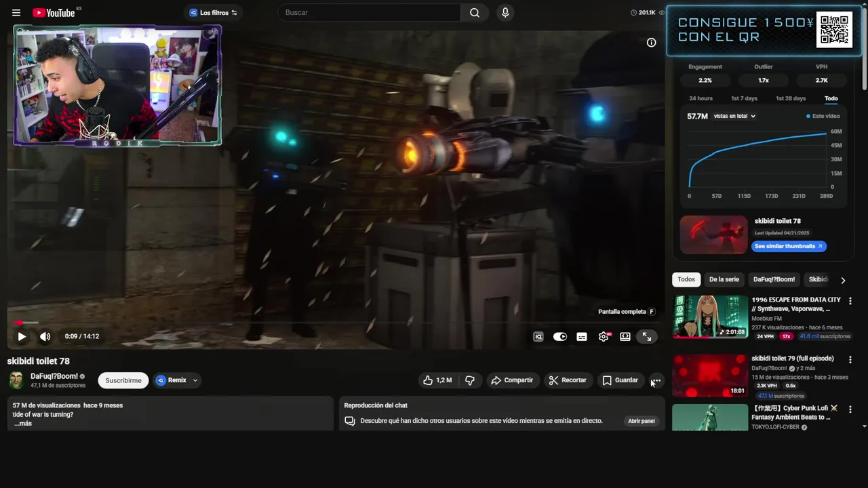Open options menu for Cyber Punk Lofi video
Image resolution: width=868 pixels, height=488 pixels.
tap(850, 409)
